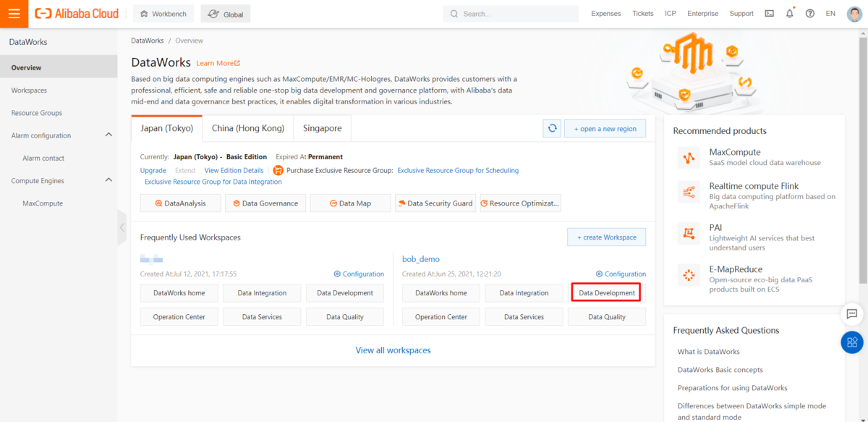868x422 pixels.
Task: Click the E-MapReduce product icon
Action: tap(689, 274)
